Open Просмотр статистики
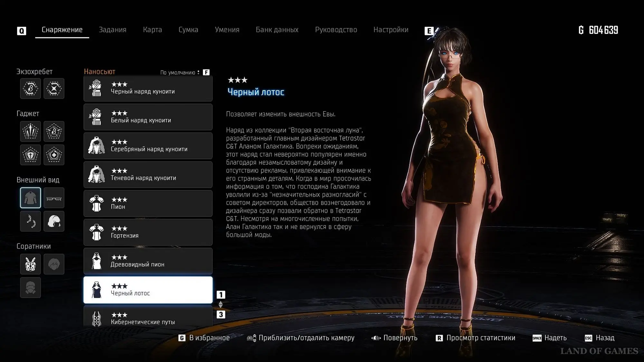Screen dimensions: 644x362 pos(475,338)
